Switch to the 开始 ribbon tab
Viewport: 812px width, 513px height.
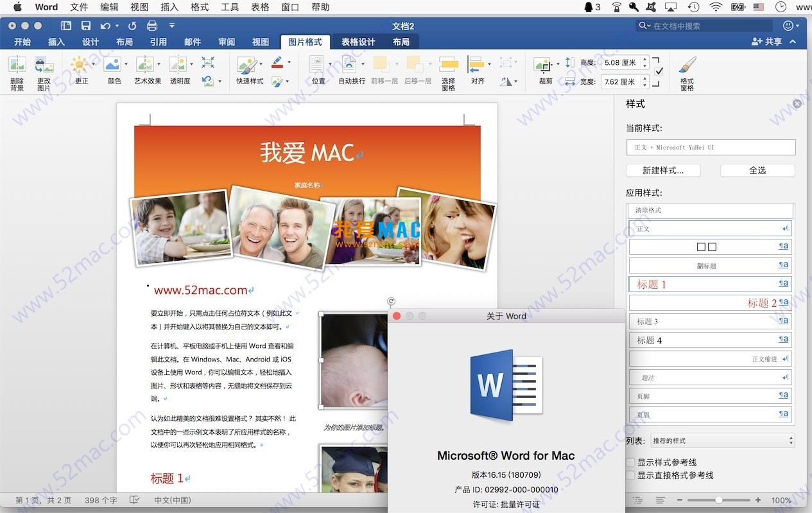[22, 42]
